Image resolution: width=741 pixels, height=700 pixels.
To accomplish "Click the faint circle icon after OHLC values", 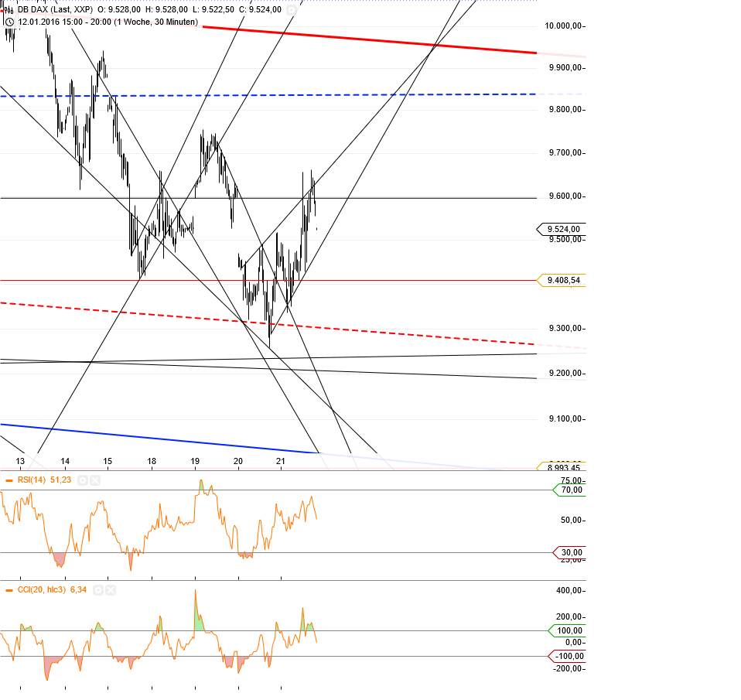I will click(291, 10).
